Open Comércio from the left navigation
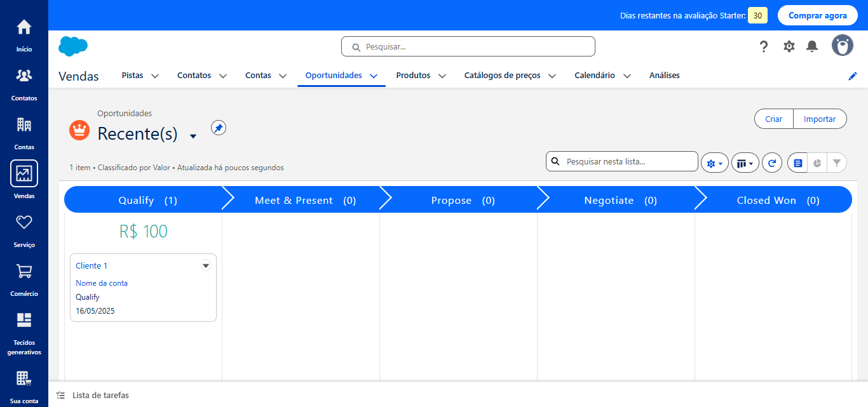The width and height of the screenshot is (868, 407). [24, 271]
